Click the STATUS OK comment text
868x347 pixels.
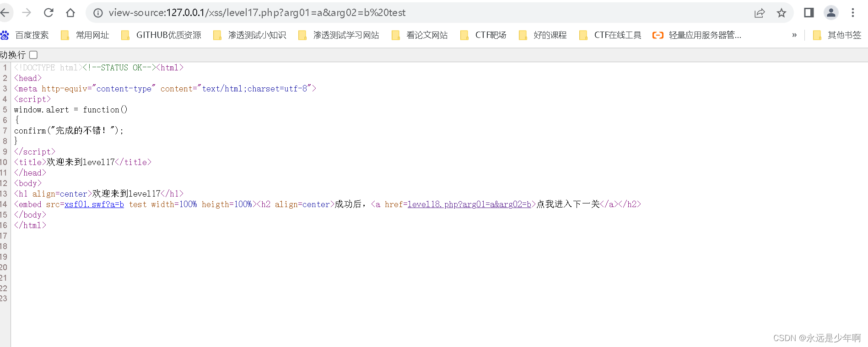tap(119, 68)
